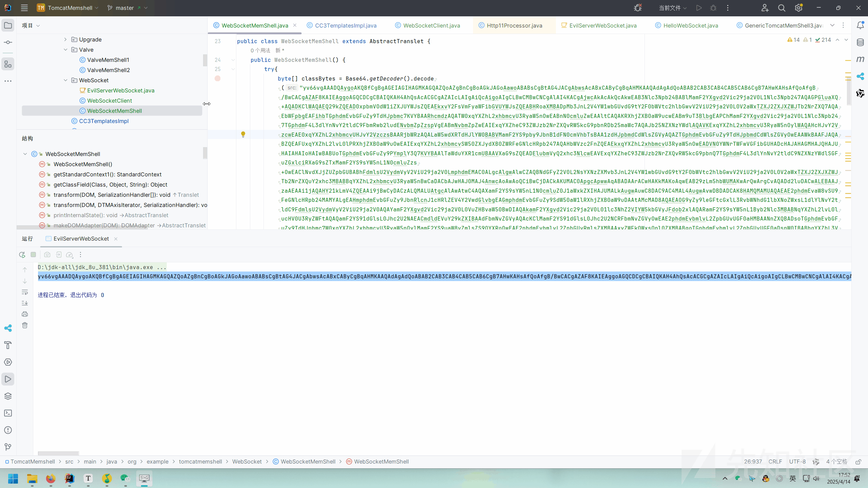Rerun EvilServerWebSocket in run panel

point(22,255)
